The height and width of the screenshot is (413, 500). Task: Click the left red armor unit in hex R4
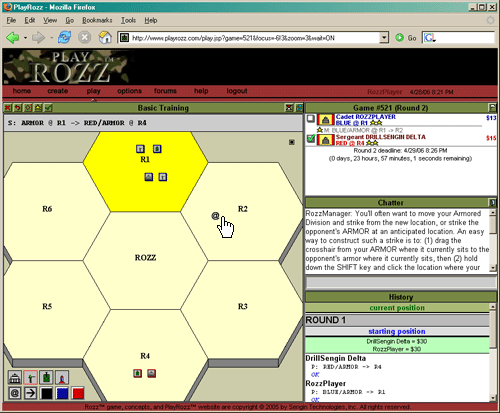click(138, 373)
